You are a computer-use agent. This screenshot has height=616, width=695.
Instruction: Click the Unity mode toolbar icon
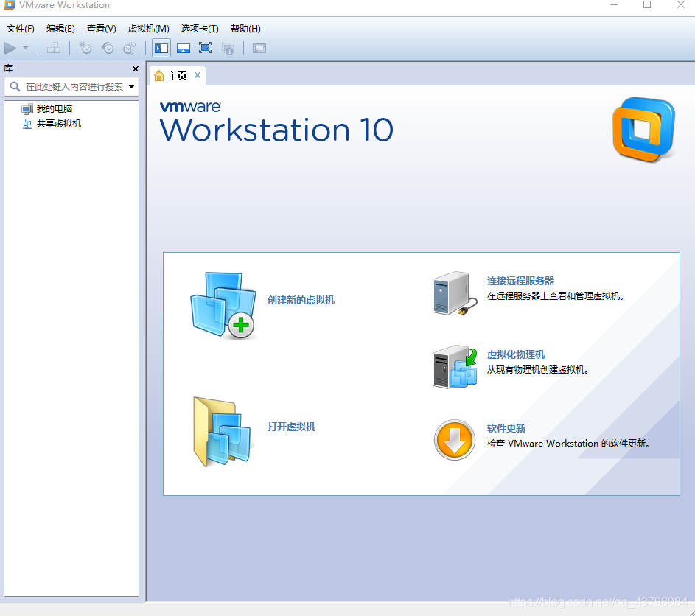228,48
